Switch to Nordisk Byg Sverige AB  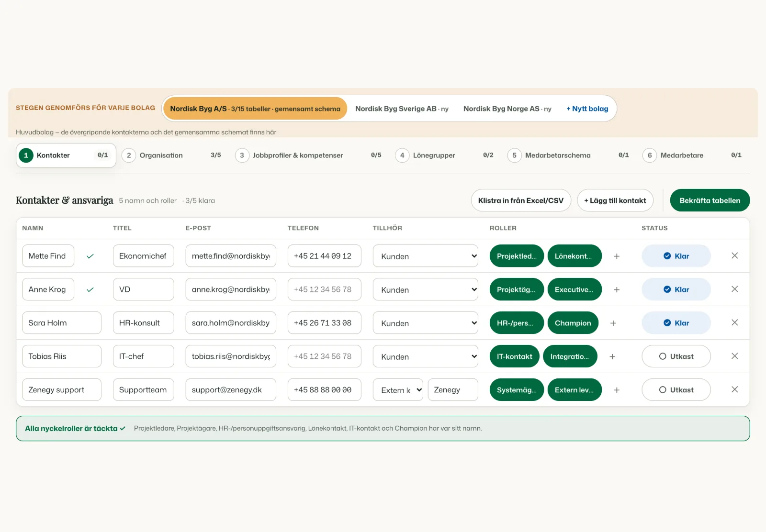click(402, 109)
